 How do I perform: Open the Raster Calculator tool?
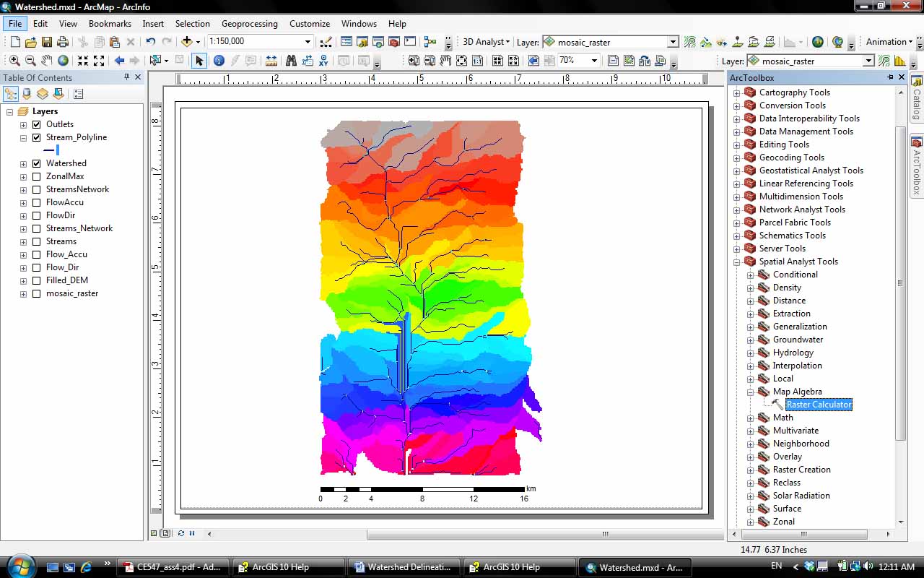819,405
